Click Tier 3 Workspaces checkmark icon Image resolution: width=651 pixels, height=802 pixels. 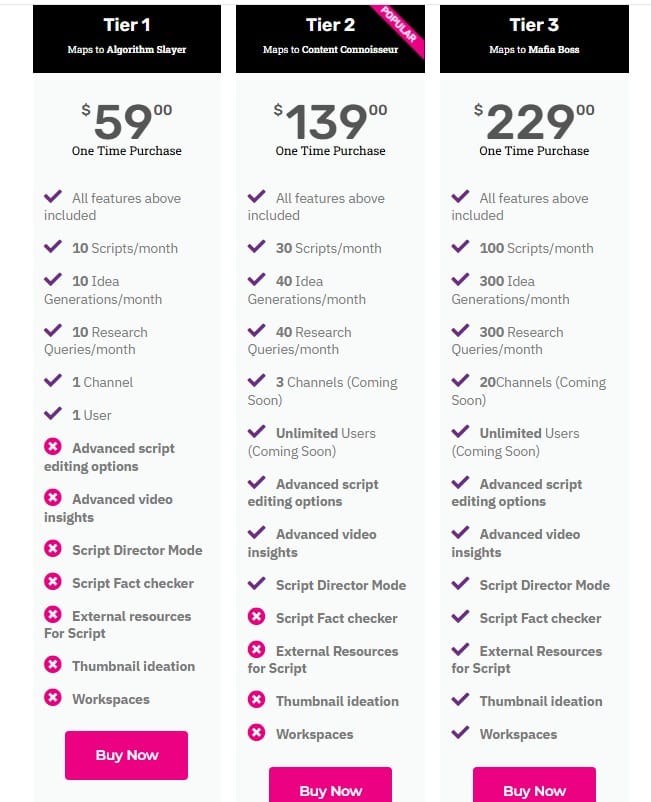point(460,733)
